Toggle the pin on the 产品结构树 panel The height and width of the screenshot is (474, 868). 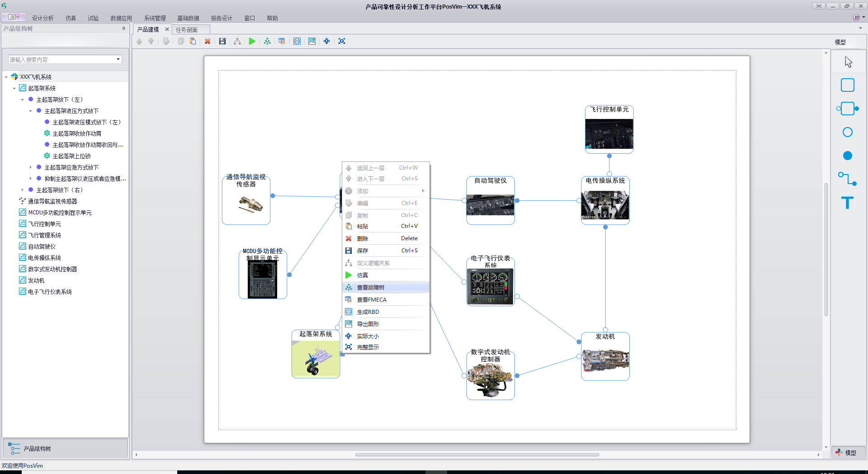(123, 28)
